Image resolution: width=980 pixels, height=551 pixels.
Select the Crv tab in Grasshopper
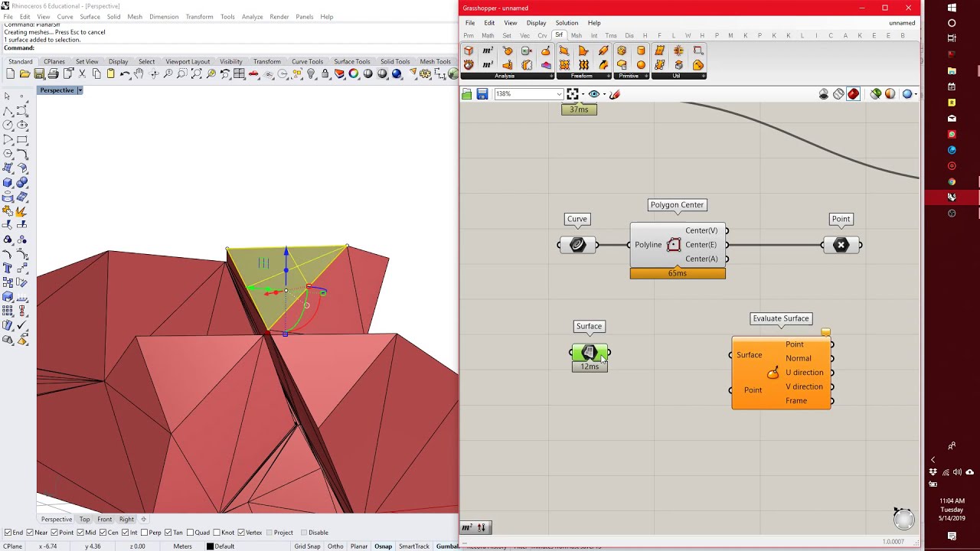(542, 36)
